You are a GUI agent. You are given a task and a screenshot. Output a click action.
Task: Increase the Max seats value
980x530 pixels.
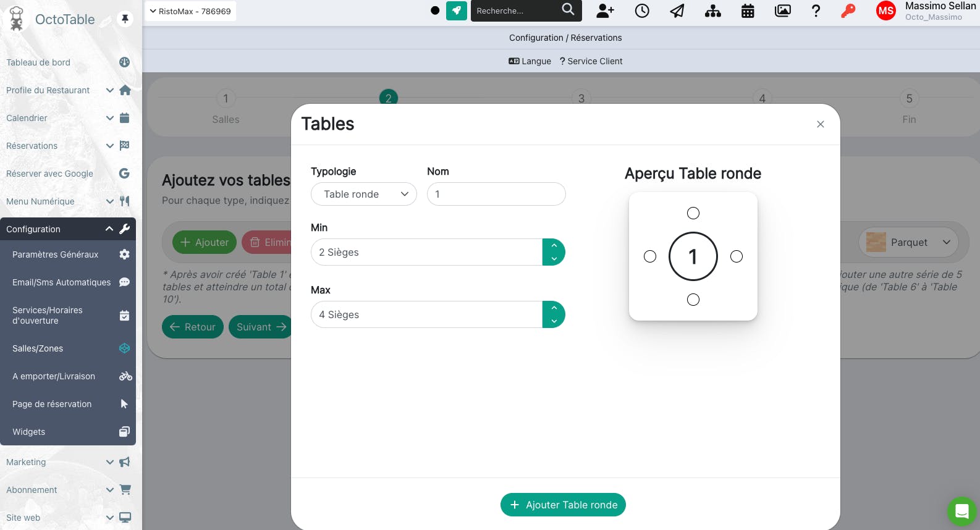point(554,308)
